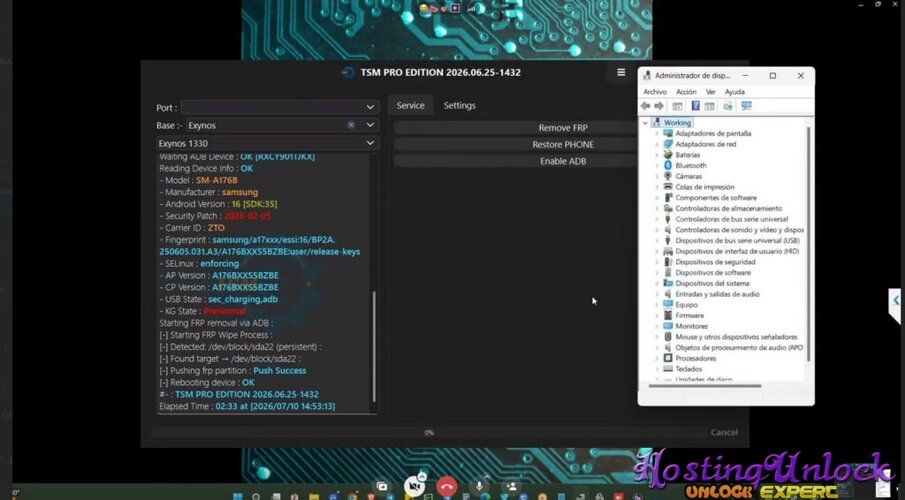Click the Restore PHONE button
The height and width of the screenshot is (500, 905).
pos(515,144)
